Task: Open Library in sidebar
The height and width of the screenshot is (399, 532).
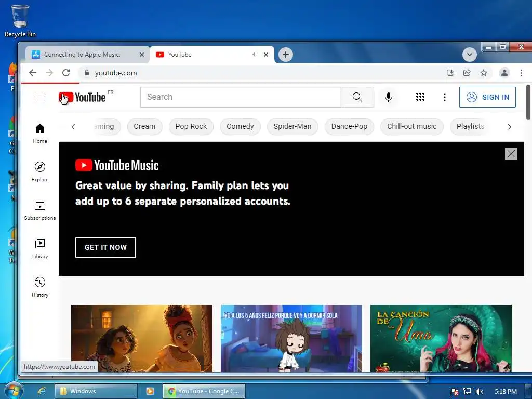Action: coord(40,249)
